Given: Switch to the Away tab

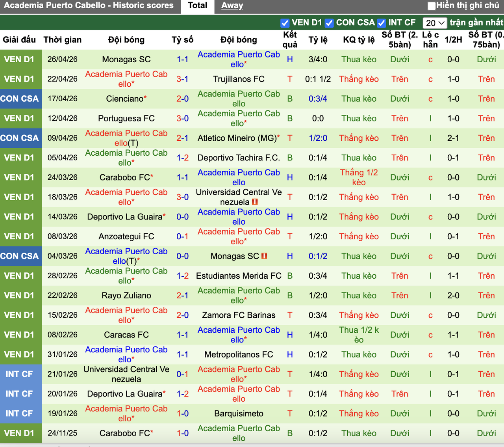Looking at the screenshot, I should coord(232,6).
